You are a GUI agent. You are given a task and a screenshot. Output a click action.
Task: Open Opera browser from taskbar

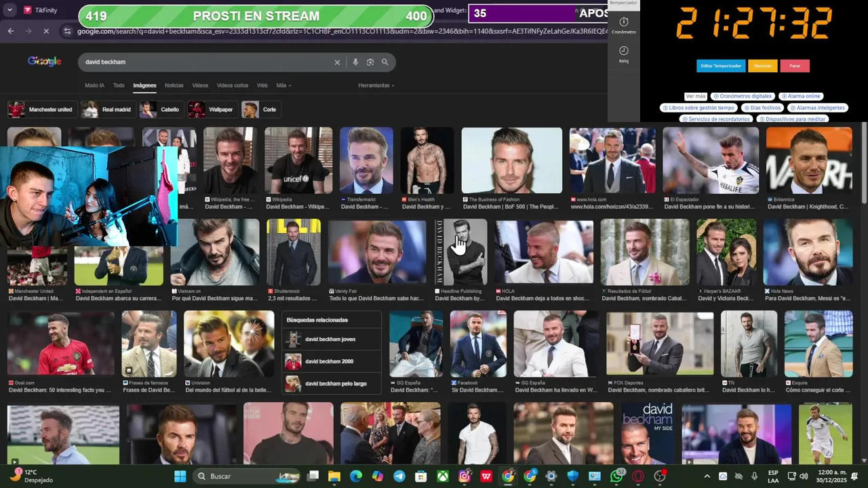(x=638, y=476)
